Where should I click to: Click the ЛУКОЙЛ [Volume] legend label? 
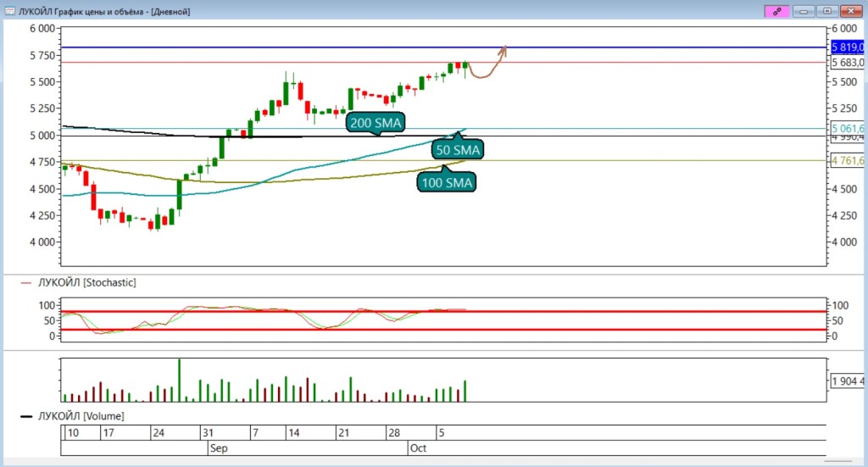[x=81, y=416]
